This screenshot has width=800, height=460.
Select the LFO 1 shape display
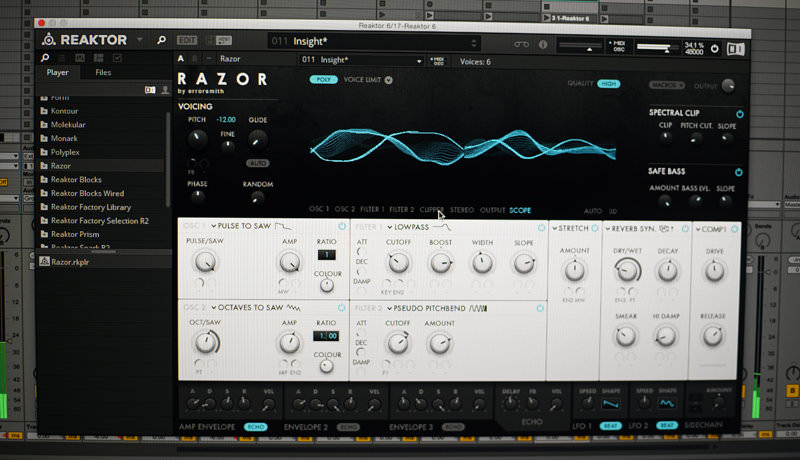[x=610, y=404]
